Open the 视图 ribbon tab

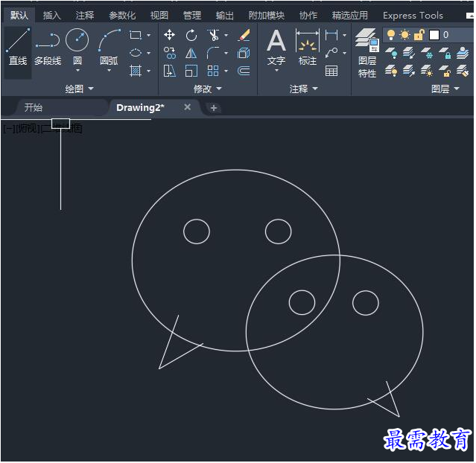point(159,15)
